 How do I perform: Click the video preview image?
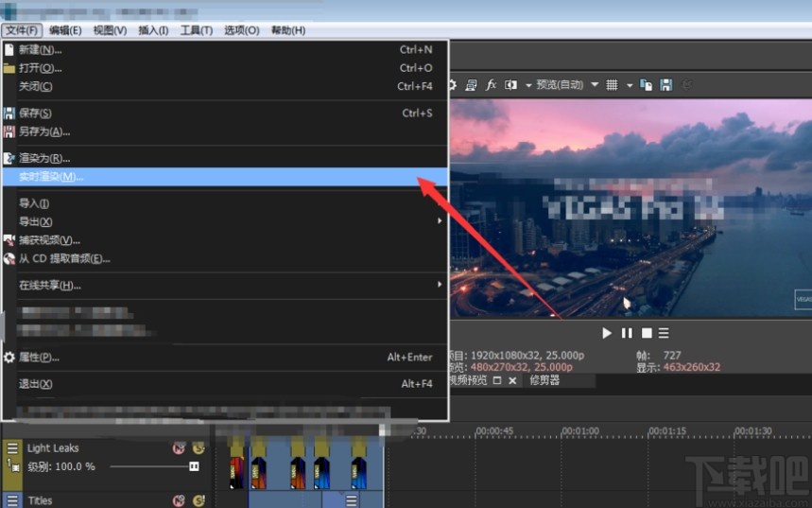click(x=631, y=208)
